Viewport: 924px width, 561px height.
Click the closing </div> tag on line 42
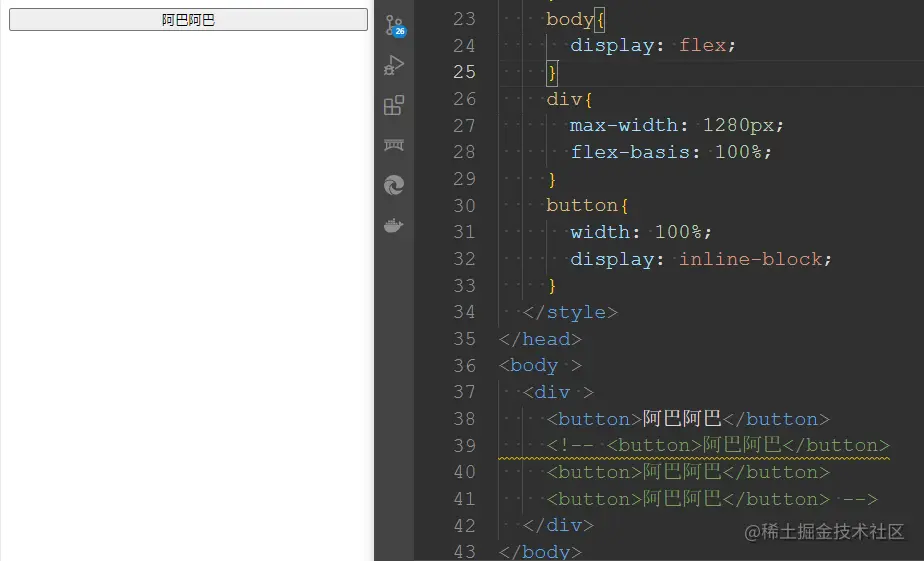(557, 526)
